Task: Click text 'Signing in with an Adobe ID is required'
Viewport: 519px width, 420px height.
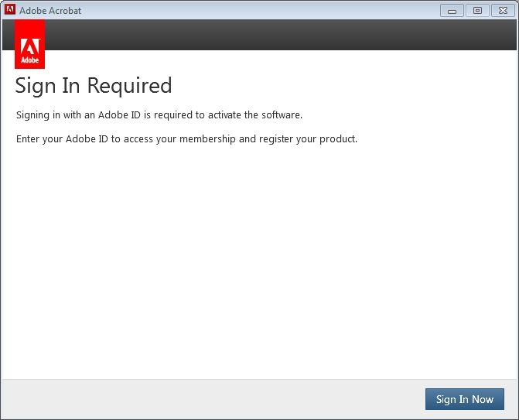Action: point(104,114)
